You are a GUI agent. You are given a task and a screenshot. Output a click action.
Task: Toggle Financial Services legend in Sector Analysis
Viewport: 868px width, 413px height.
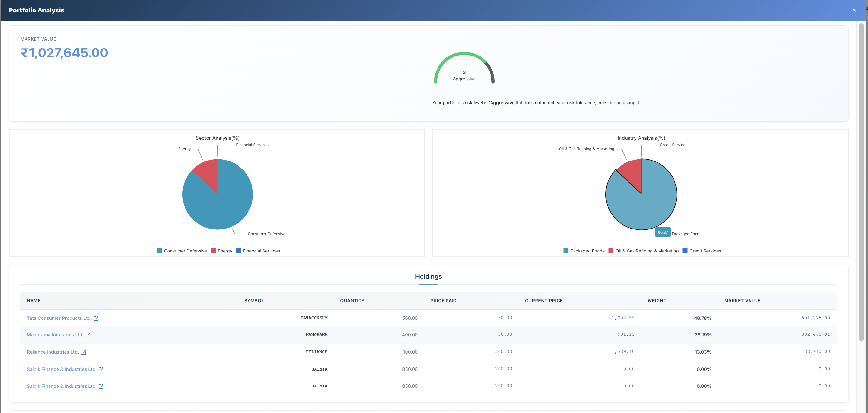tap(258, 251)
